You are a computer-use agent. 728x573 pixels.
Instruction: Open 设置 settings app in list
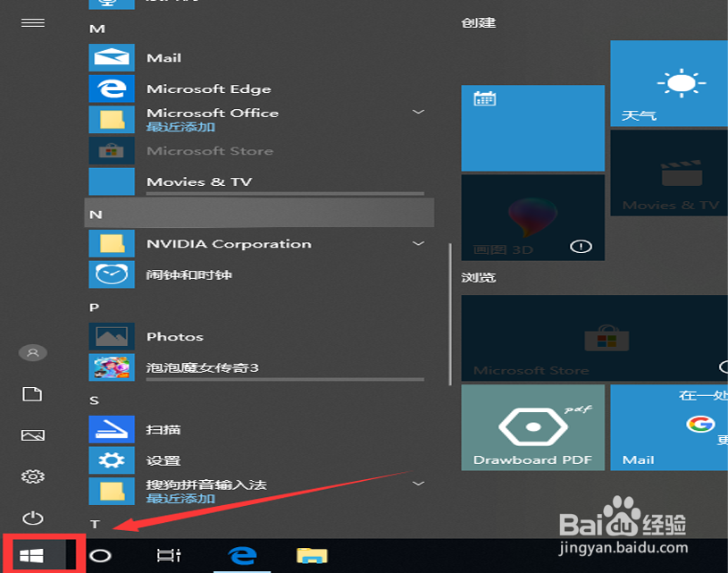click(257, 460)
